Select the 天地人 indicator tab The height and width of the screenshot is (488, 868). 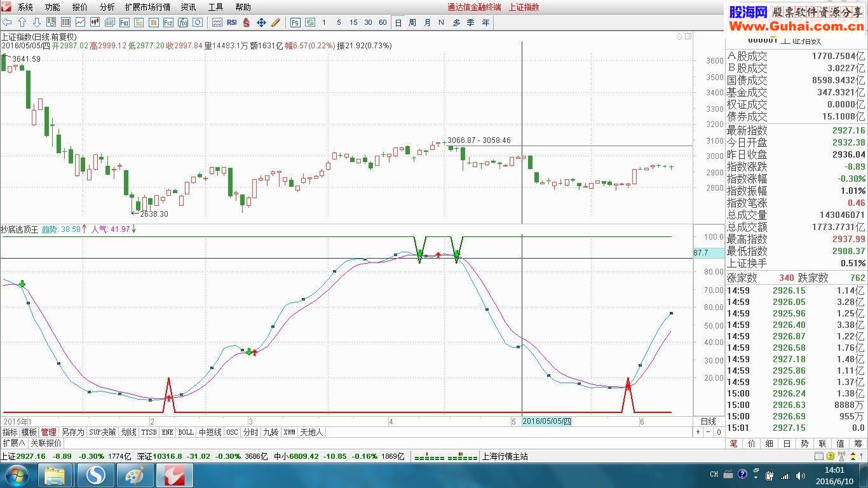click(x=311, y=432)
